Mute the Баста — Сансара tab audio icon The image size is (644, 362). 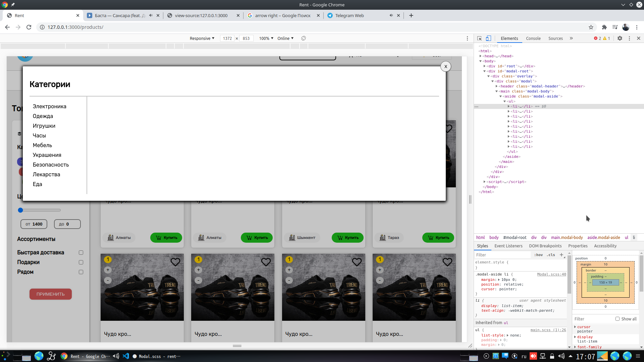(151, 15)
